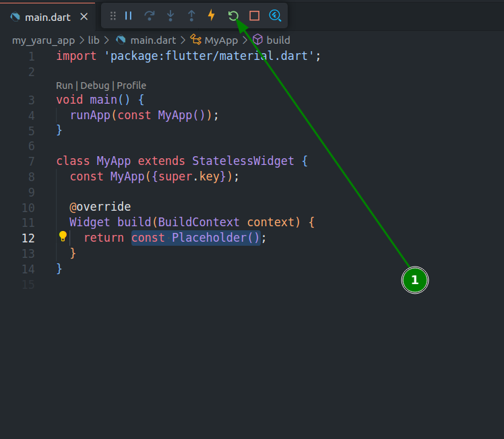This screenshot has width=504, height=439.
Task: Expand the lib breadcrumb folder
Action: tap(94, 40)
